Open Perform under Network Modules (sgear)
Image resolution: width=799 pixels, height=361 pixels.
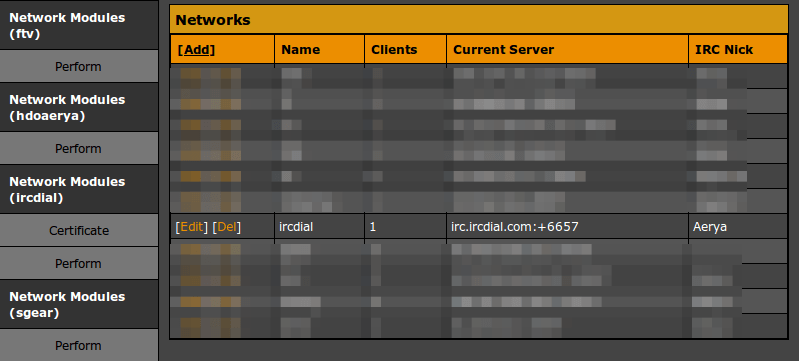[78, 346]
